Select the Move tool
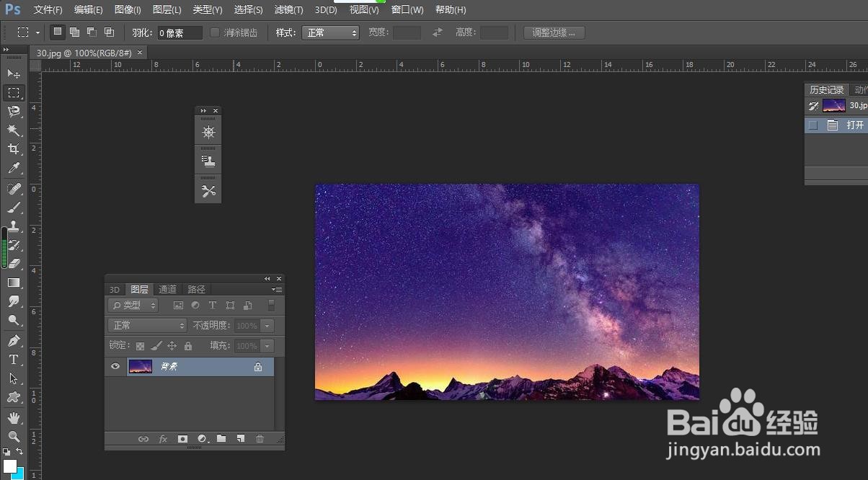 (x=14, y=74)
